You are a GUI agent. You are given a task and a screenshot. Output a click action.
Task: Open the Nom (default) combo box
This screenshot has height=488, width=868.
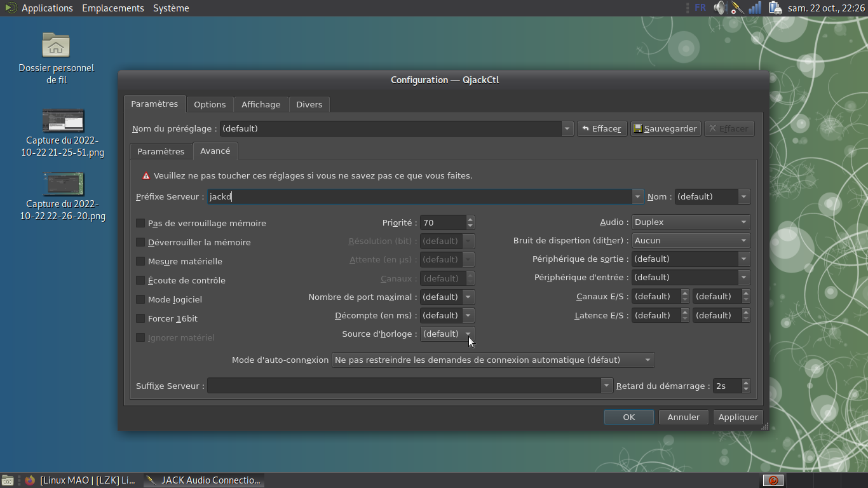712,197
